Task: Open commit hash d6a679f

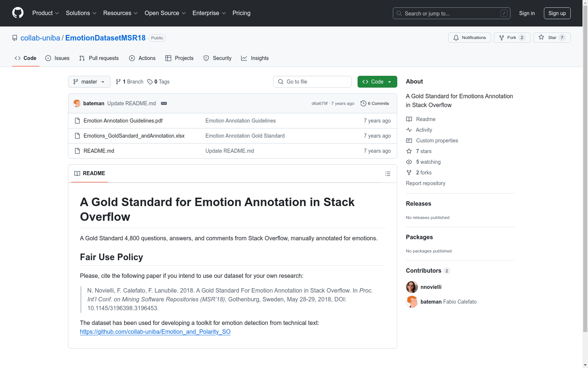Action: (x=320, y=103)
